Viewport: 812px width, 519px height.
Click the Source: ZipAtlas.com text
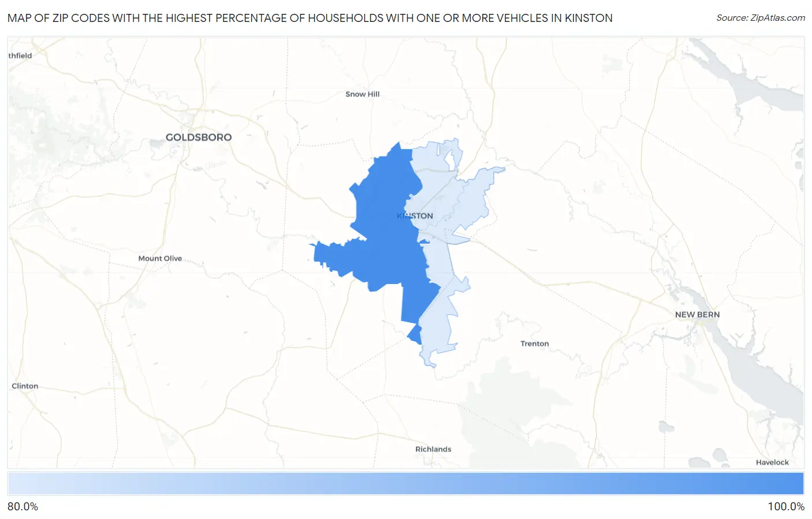761,18
